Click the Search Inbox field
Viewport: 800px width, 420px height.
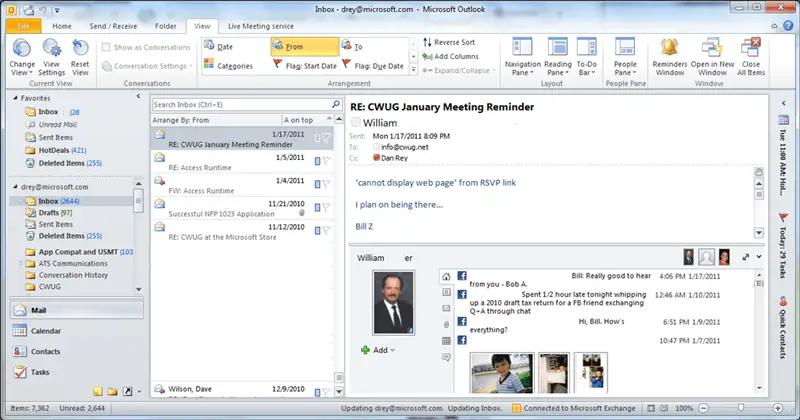point(241,105)
